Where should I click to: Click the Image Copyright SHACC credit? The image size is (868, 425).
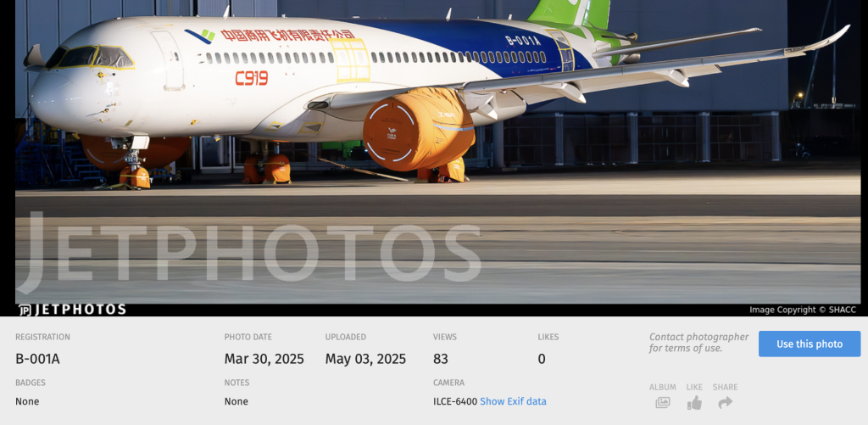pyautogui.click(x=803, y=310)
